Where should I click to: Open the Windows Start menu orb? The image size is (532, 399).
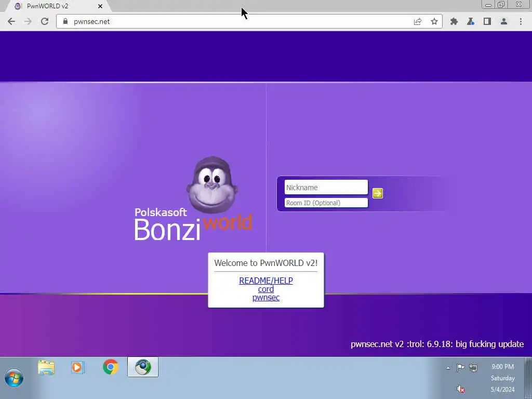coord(14,378)
